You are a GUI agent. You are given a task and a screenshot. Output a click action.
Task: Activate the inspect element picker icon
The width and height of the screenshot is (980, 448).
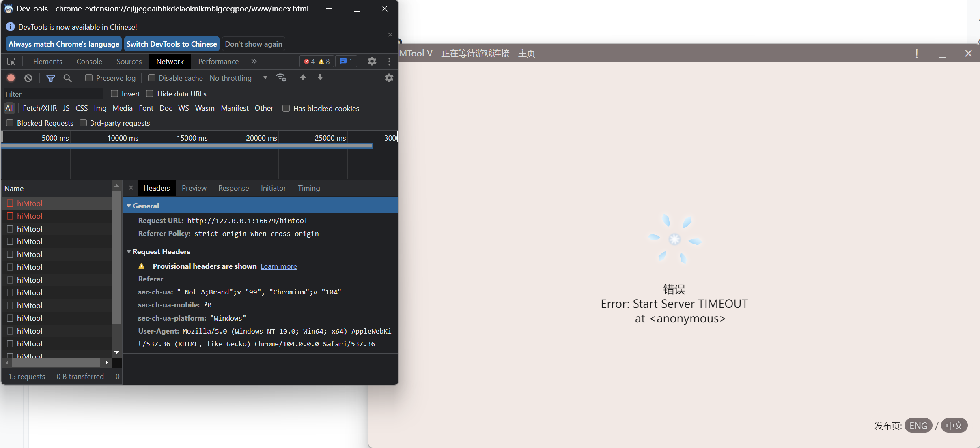pyautogui.click(x=11, y=62)
